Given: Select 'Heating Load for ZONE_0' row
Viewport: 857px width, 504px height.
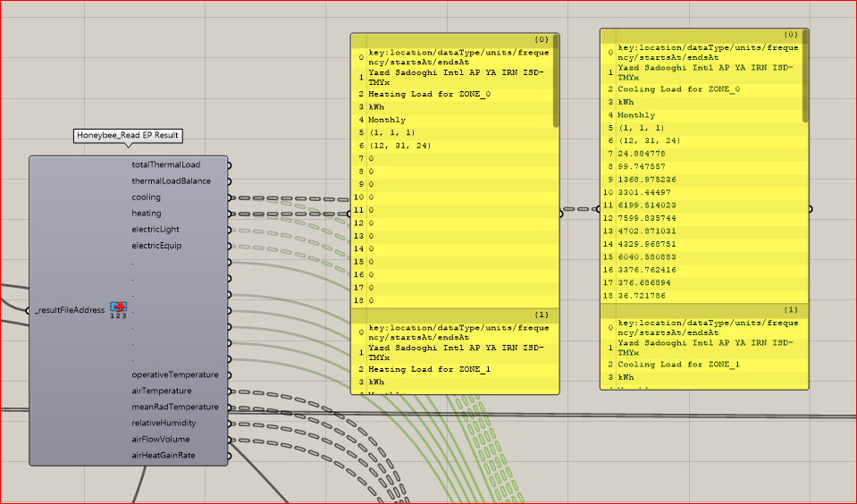Looking at the screenshot, I should tap(455, 94).
